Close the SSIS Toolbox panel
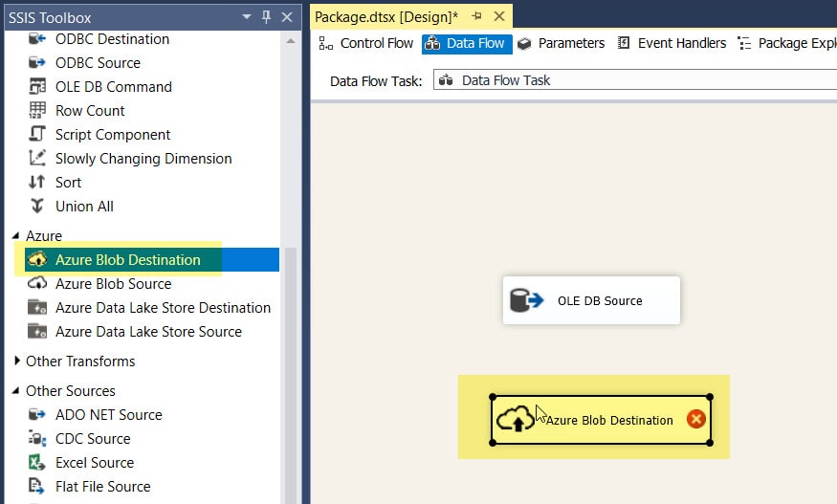Screen dimensions: 837x504 pos(287,17)
